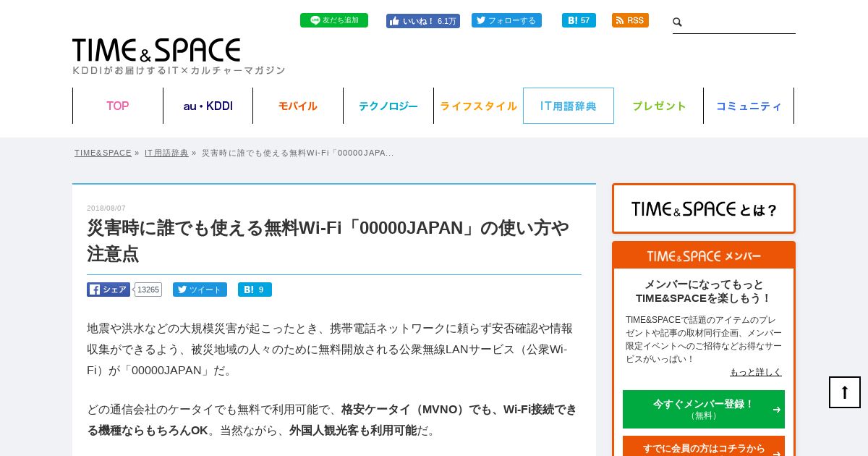Open the TOP navigation tab

tap(118, 106)
